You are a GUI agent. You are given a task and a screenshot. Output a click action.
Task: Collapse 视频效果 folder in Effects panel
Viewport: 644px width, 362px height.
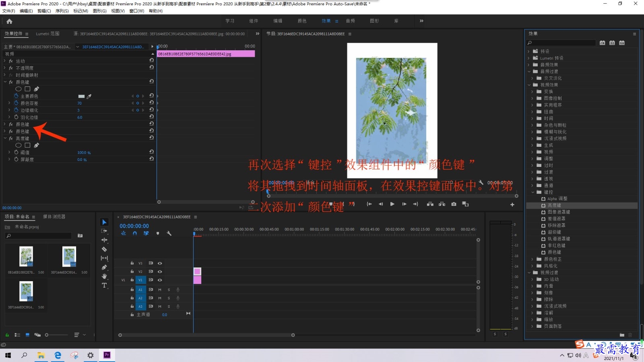click(529, 85)
